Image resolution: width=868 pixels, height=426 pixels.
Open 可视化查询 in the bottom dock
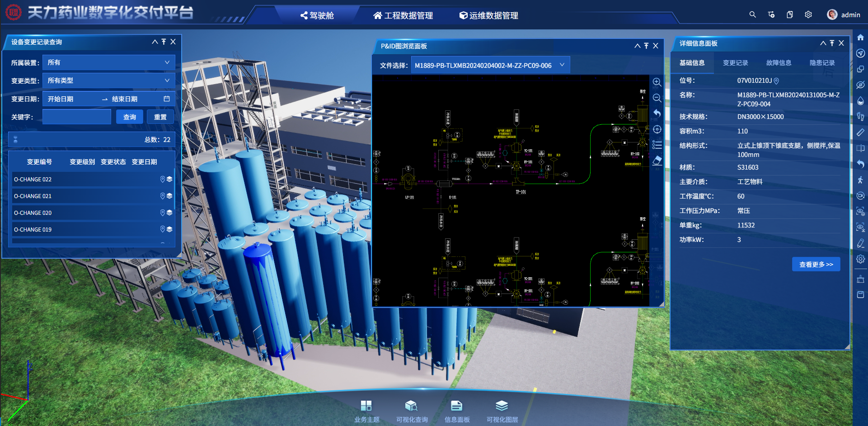[x=412, y=411]
